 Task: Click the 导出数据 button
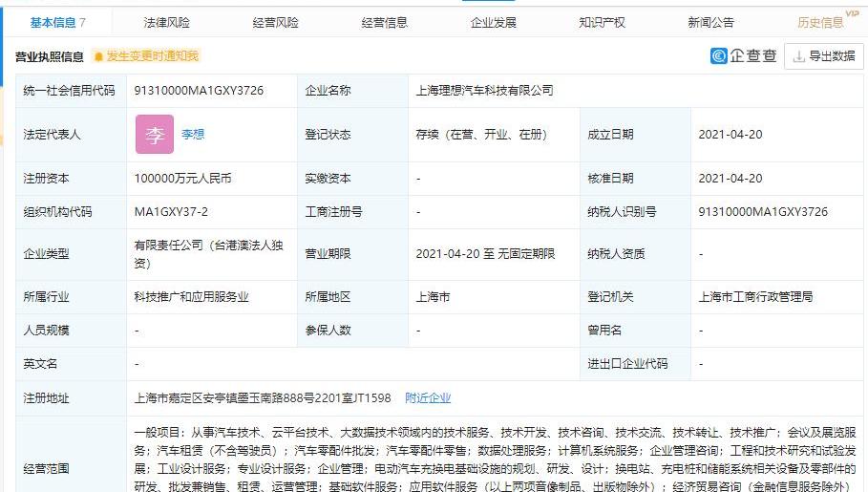(x=824, y=56)
